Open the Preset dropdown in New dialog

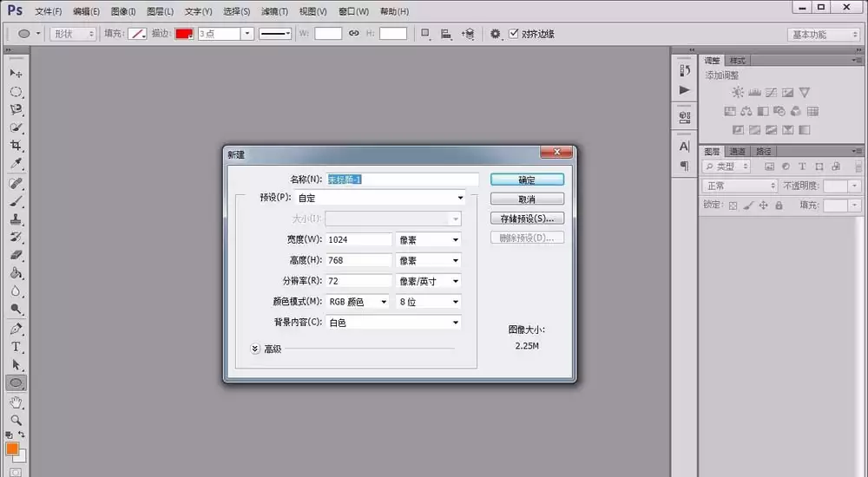380,198
